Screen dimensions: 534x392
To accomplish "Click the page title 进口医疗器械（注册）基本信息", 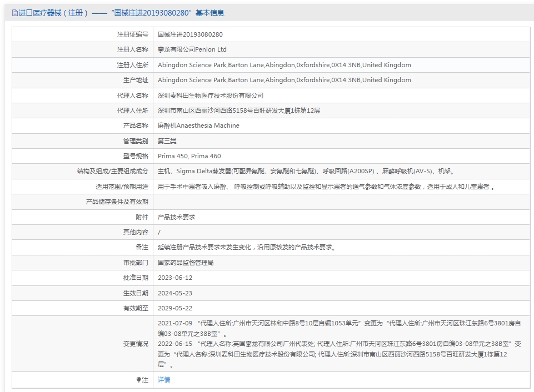I will tap(118, 13).
